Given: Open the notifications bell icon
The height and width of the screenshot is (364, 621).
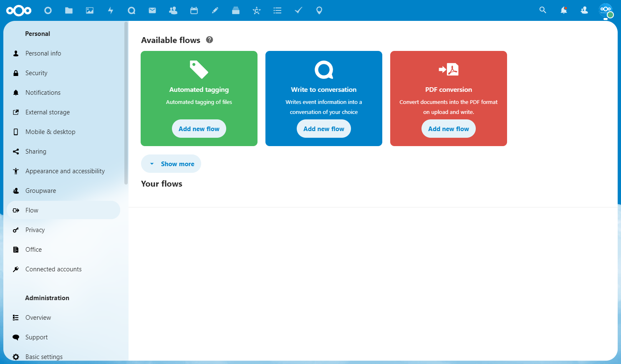Looking at the screenshot, I should (x=564, y=10).
